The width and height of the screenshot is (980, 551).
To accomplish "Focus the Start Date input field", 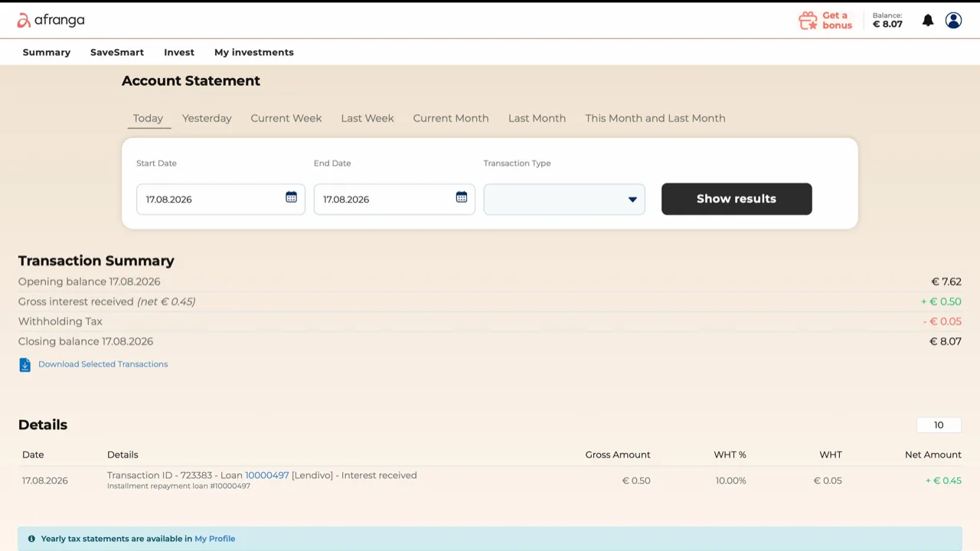I will pos(220,199).
